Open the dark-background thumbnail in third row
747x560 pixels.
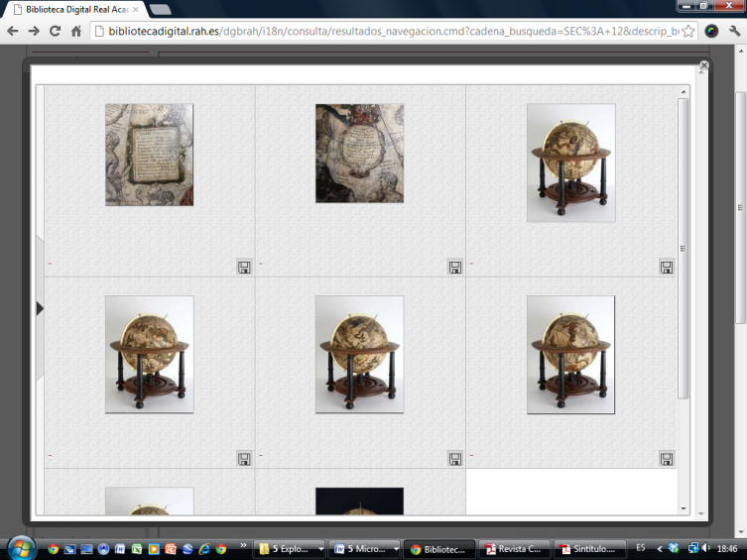360,501
